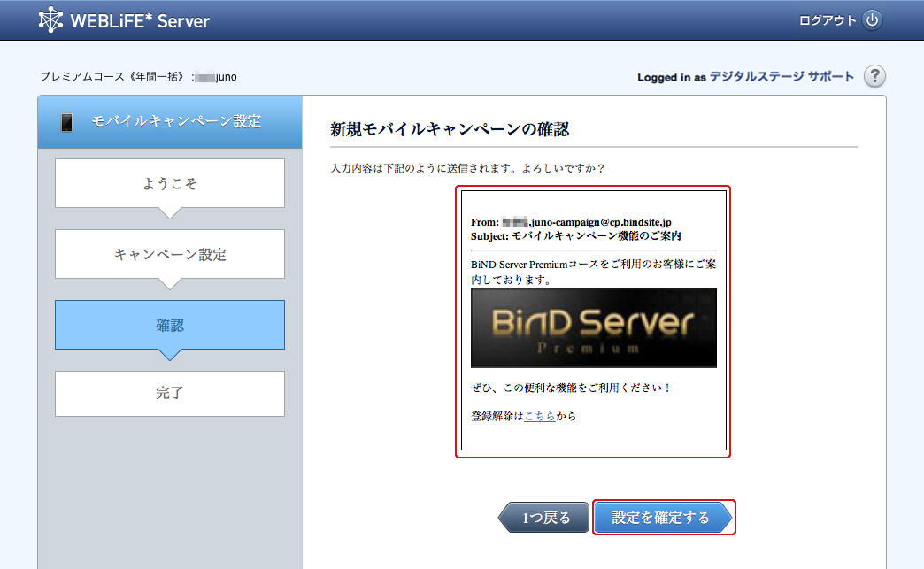Confirm with the 設定を確定する button

[x=662, y=518]
